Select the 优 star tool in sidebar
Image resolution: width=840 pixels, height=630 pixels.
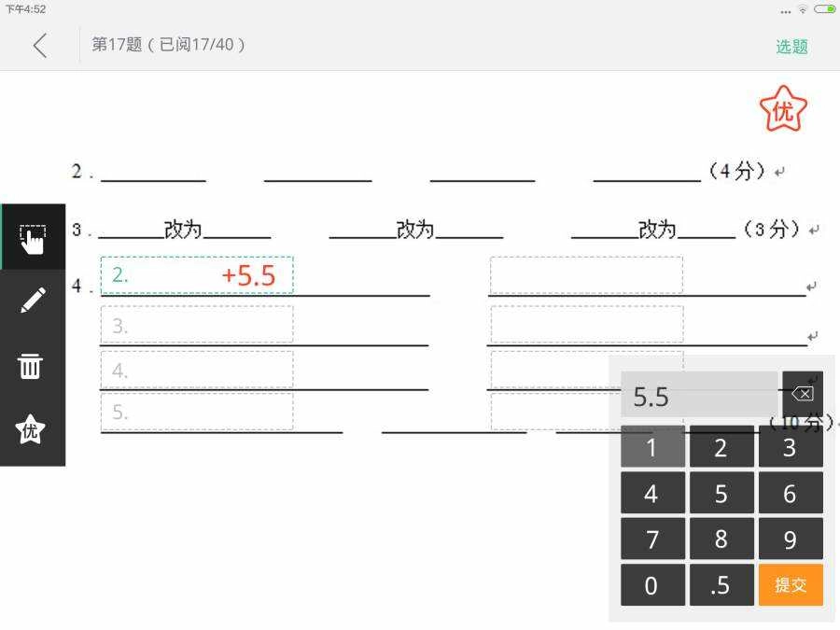30,429
